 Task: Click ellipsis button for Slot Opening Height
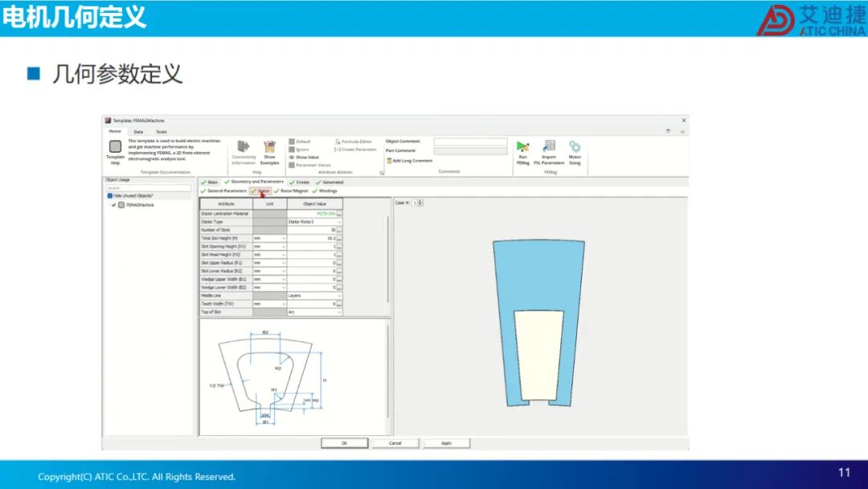pyautogui.click(x=339, y=246)
